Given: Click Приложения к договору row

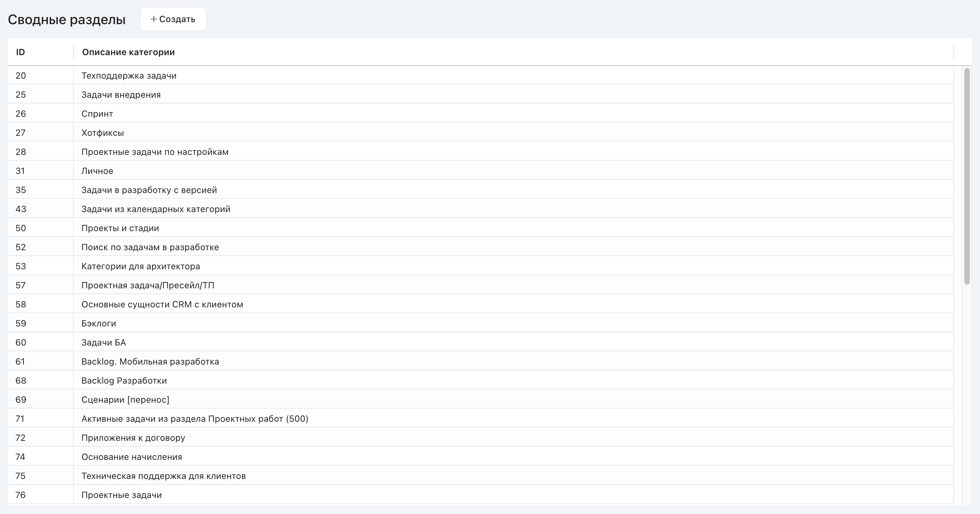Looking at the screenshot, I should [x=481, y=437].
